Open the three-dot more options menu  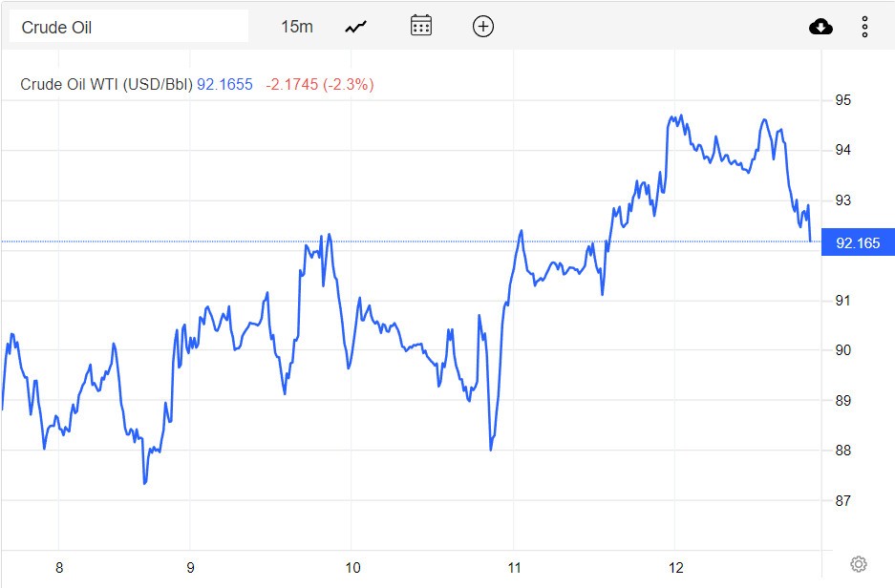point(864,27)
